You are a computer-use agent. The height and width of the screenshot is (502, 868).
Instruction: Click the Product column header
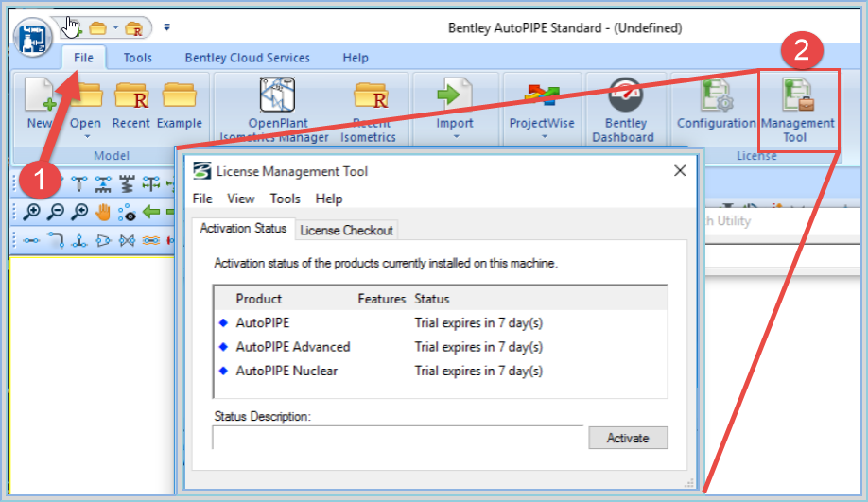(258, 299)
